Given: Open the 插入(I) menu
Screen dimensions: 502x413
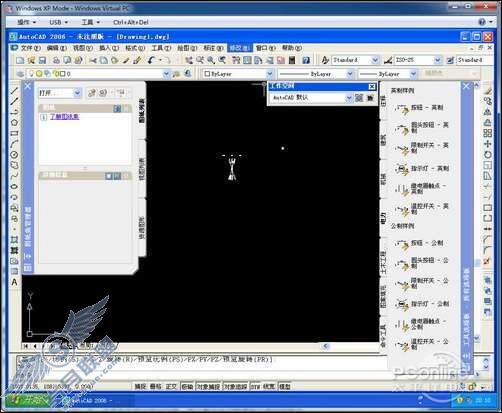Looking at the screenshot, I should tap(109, 48).
